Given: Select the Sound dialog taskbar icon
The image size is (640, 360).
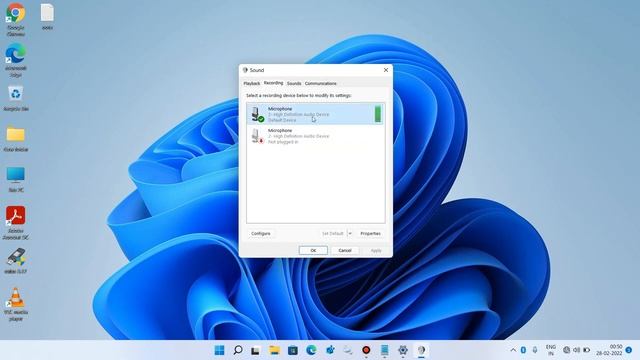Looking at the screenshot, I should (x=421, y=350).
